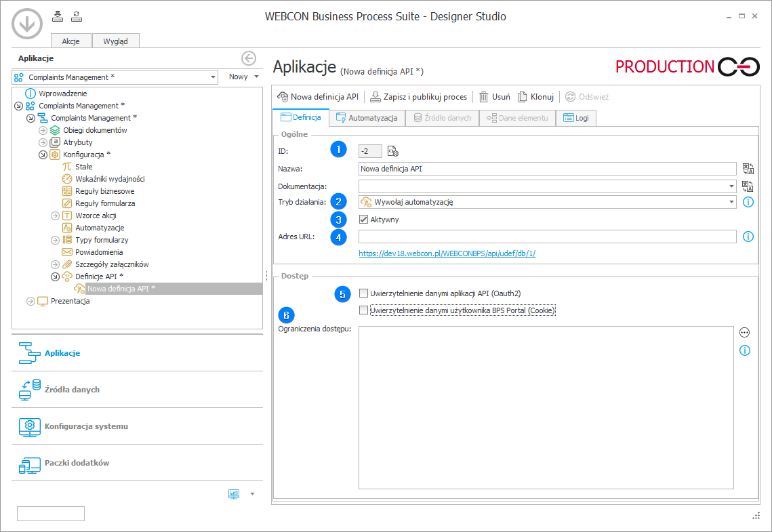Screen dimensions: 772x532
Task: Open Źródła danych section
Action: pos(137,389)
